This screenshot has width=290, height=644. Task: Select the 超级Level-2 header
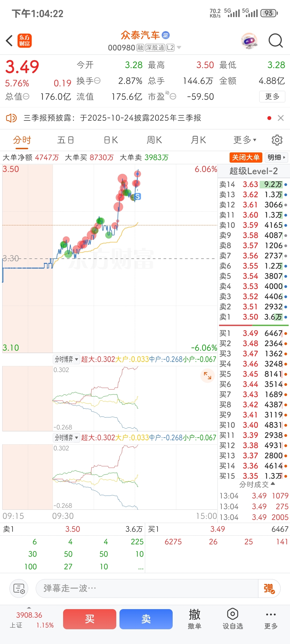(x=253, y=171)
